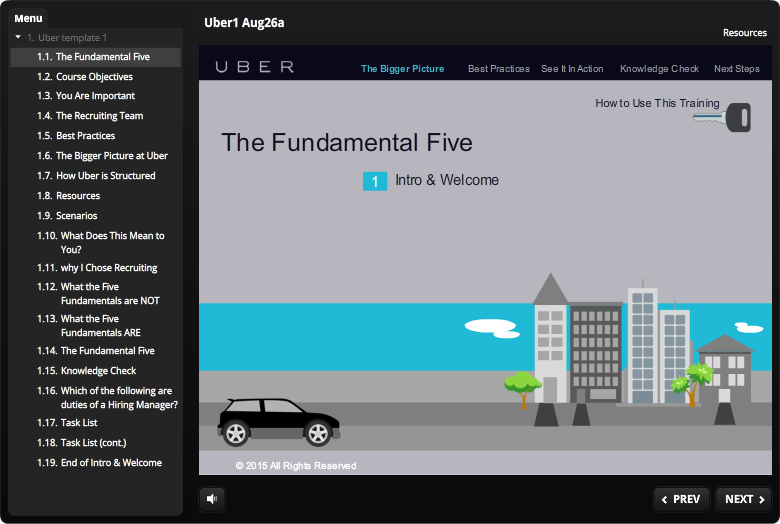
Task: Select the Menu tab
Action: [28, 18]
